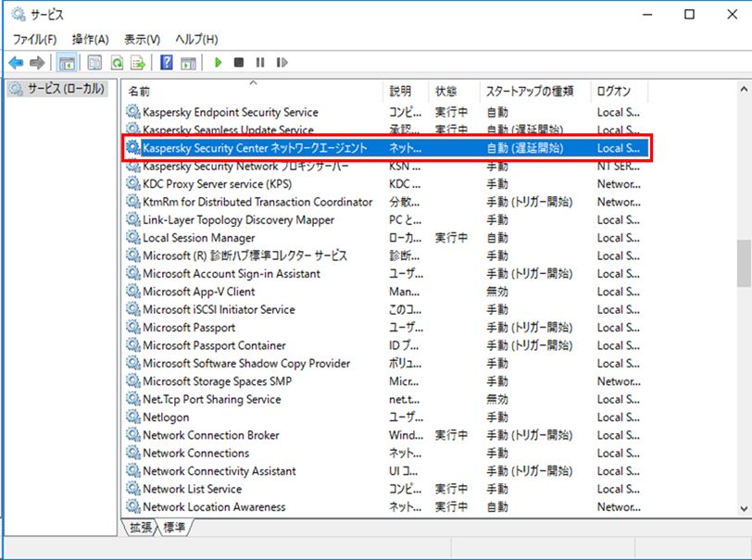This screenshot has height=560, width=752.
Task: Click the gear icon of Link-Layer Topology Discovery Mapper
Action: coord(132,219)
